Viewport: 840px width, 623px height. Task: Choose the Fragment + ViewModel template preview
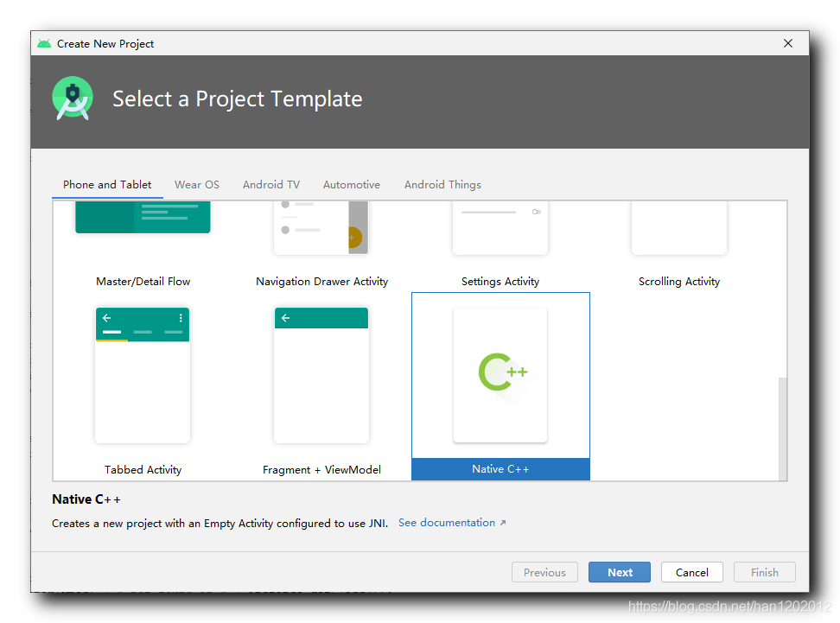tap(321, 375)
